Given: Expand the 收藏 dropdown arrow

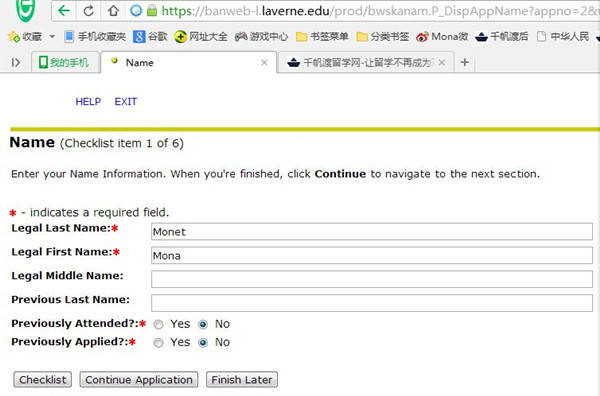Looking at the screenshot, I should click(52, 37).
